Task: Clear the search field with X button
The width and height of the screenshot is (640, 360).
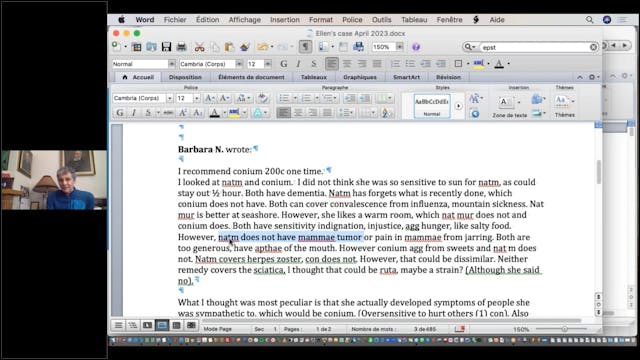Action: 593,47
